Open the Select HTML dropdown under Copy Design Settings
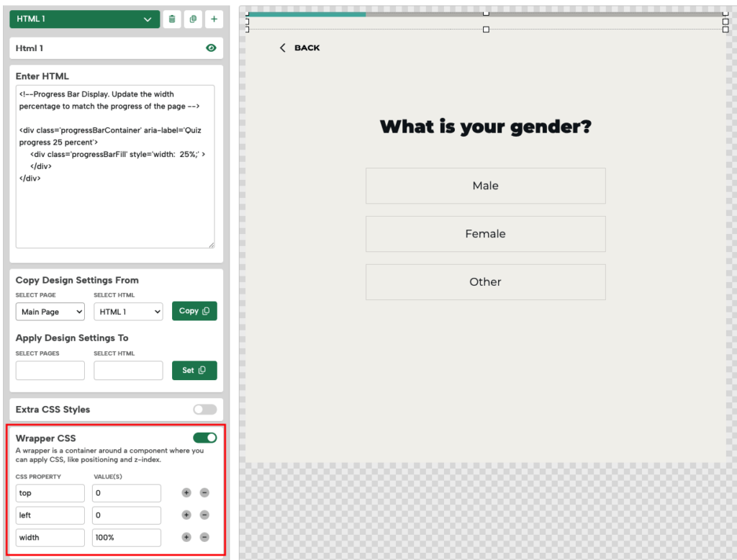Viewport: 737px width, 560px height. (x=128, y=311)
